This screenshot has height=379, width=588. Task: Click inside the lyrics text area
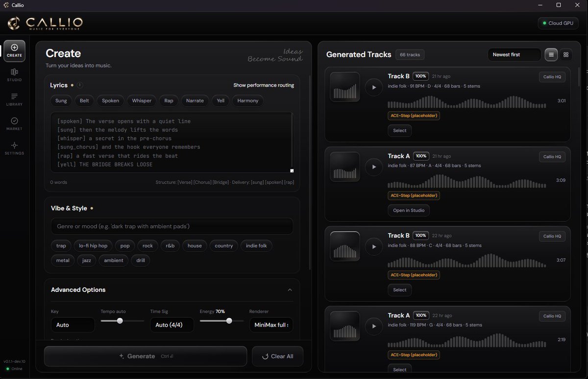point(172,142)
